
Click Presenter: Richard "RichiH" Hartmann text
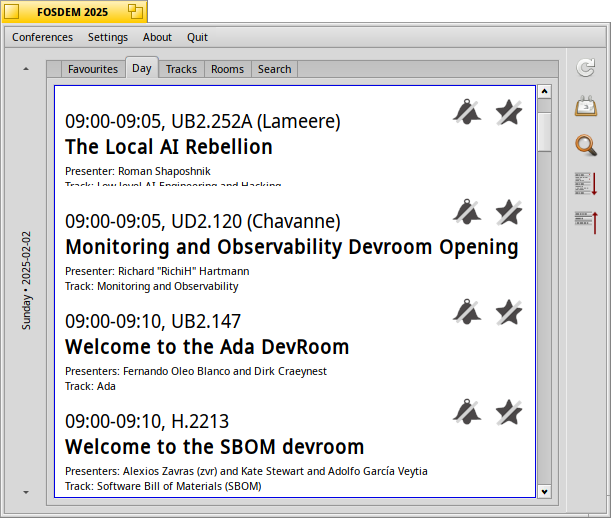tap(157, 271)
